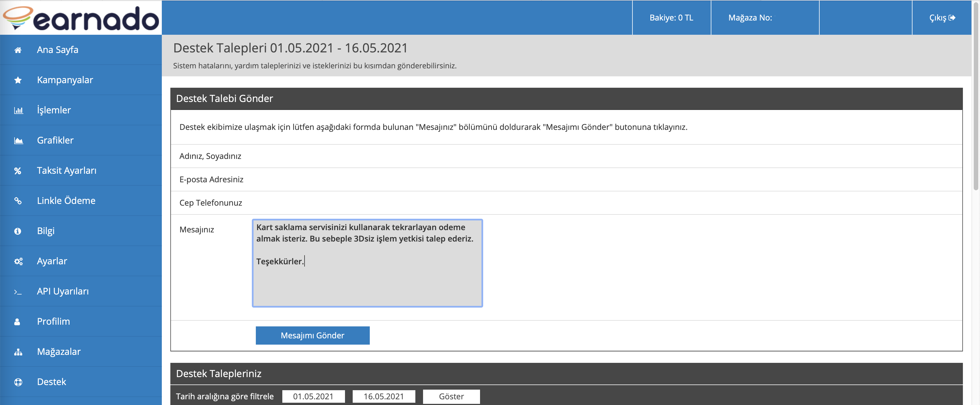The image size is (980, 405).
Task: Open Profilim in the sidebar
Action: (x=81, y=322)
